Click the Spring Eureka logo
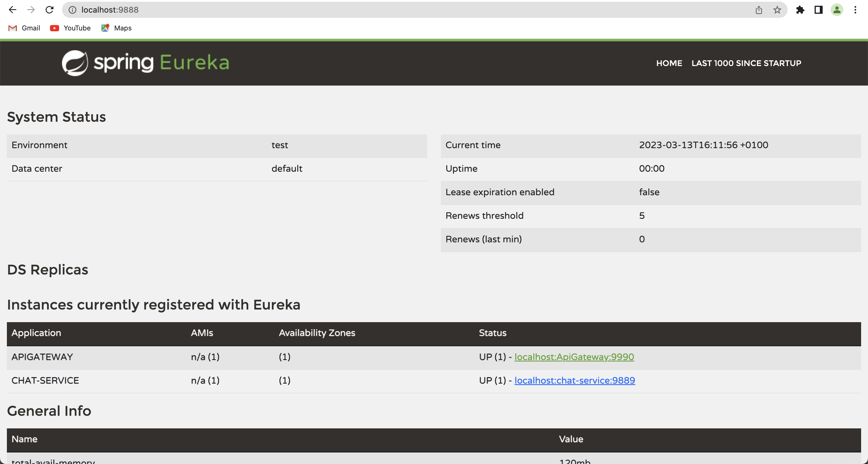 (x=146, y=63)
